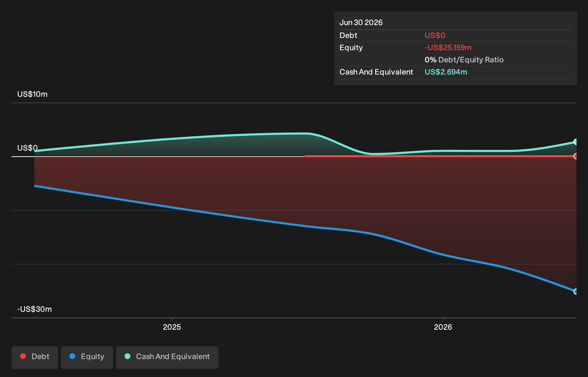Click the Cash And Equivalent tooltip label
This screenshot has width=588, height=377.
click(376, 72)
